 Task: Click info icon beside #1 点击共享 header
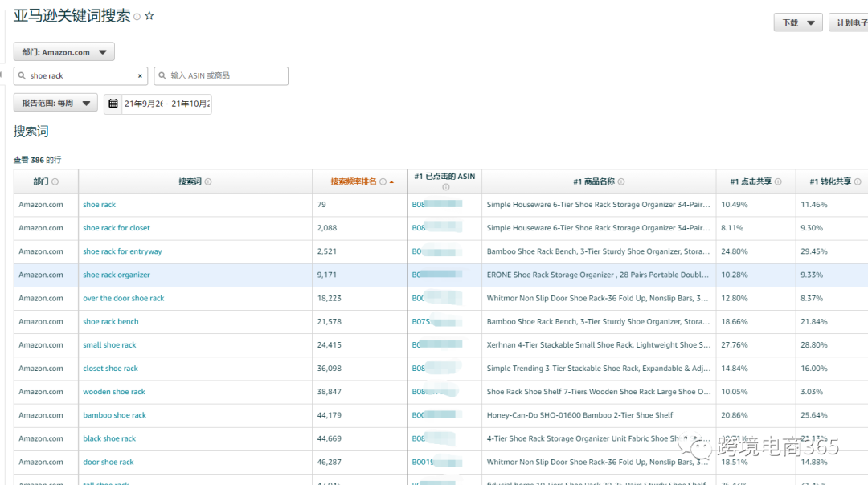point(778,182)
